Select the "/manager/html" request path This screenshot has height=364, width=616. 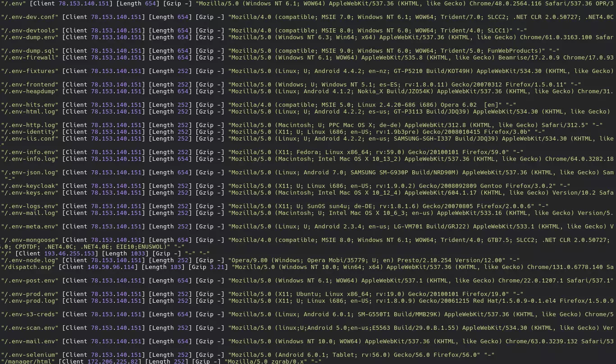27,361
